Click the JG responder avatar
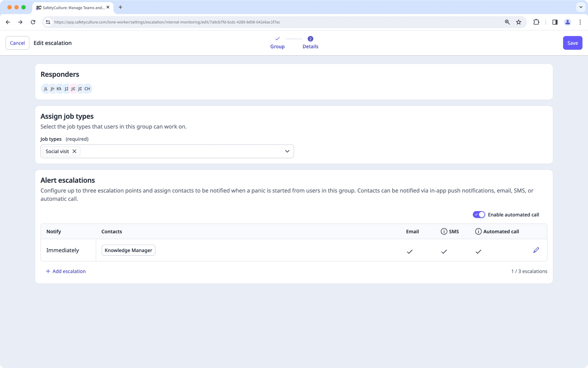 [73, 89]
